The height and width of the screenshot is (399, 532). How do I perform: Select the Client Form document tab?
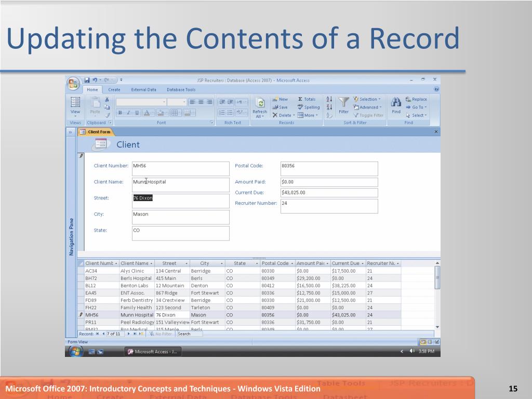tap(96, 132)
